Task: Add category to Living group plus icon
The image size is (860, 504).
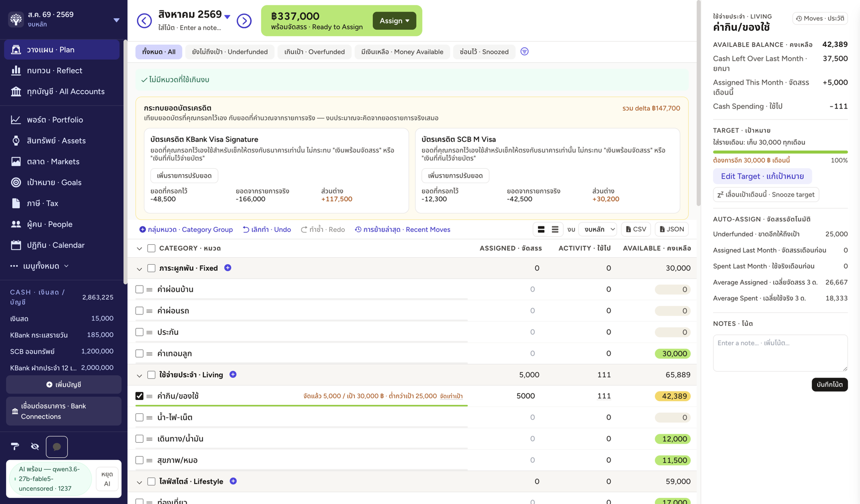Action: pyautogui.click(x=233, y=375)
